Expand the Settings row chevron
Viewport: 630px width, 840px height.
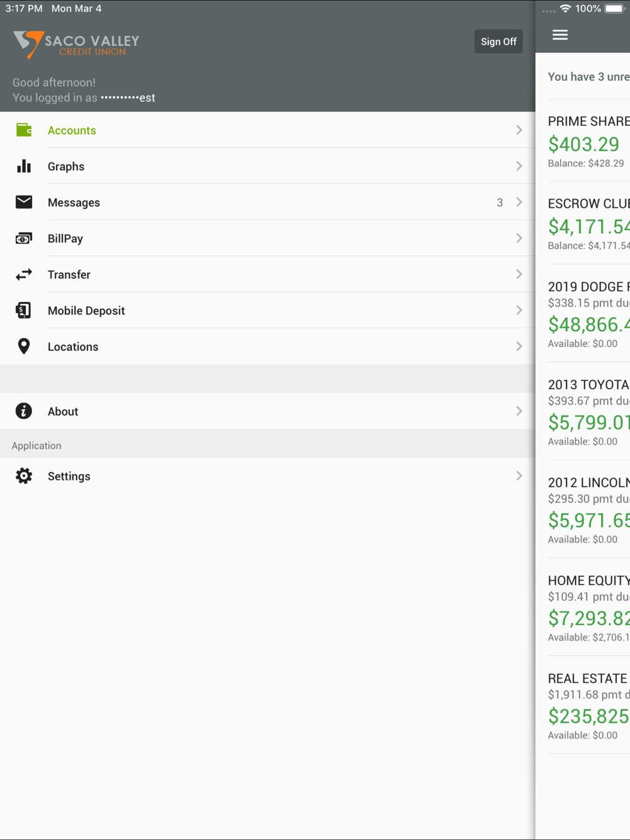coord(519,476)
